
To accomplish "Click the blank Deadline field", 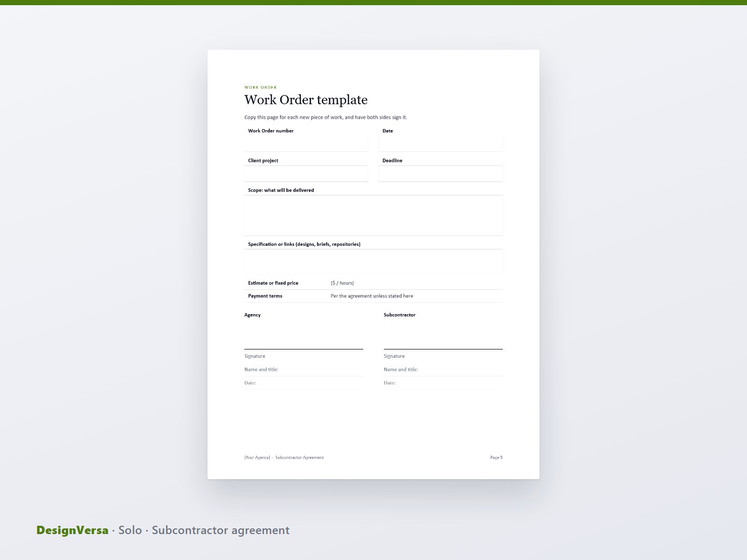I will (x=440, y=174).
